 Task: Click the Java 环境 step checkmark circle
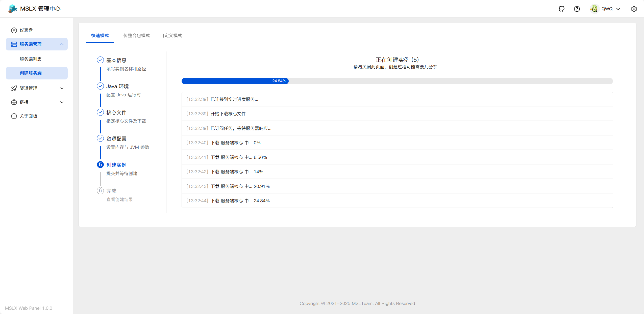100,86
